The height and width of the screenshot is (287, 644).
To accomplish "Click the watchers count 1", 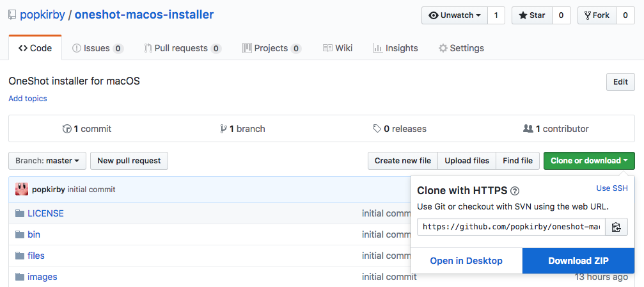I will coord(496,15).
